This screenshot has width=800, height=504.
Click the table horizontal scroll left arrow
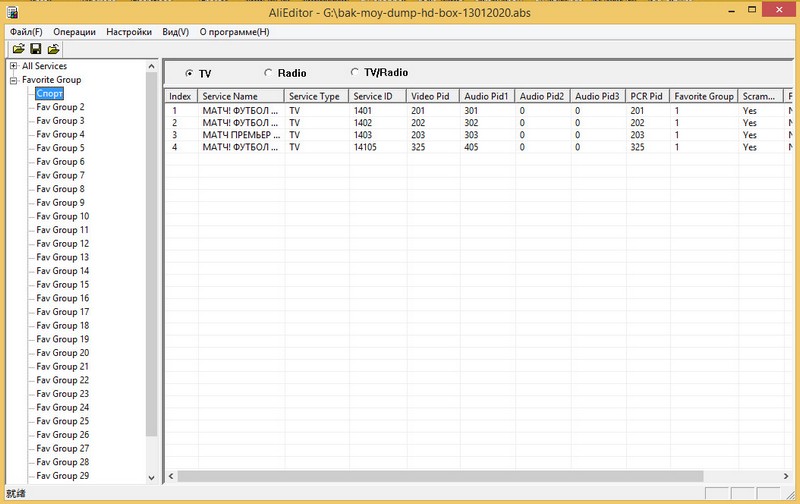[x=171, y=476]
